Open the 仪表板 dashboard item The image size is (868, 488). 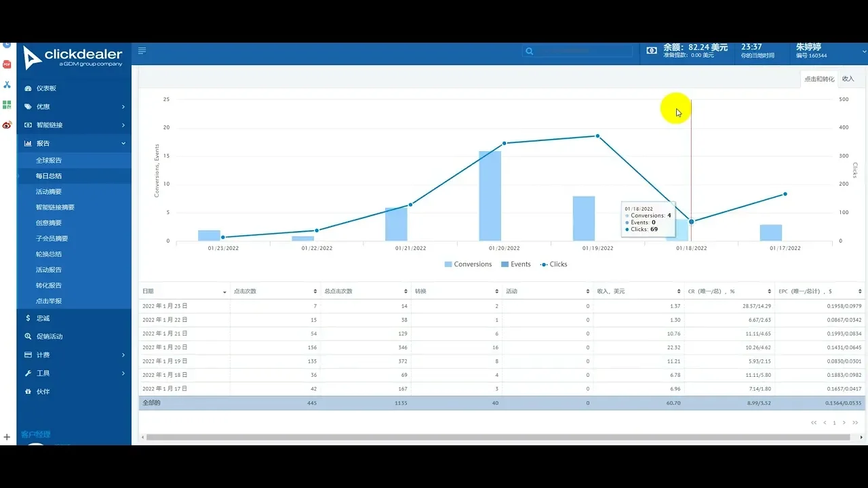(x=46, y=89)
